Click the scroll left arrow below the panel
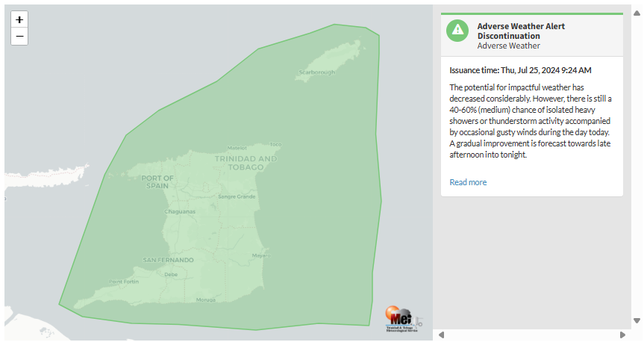The width and height of the screenshot is (644, 342). point(442,335)
